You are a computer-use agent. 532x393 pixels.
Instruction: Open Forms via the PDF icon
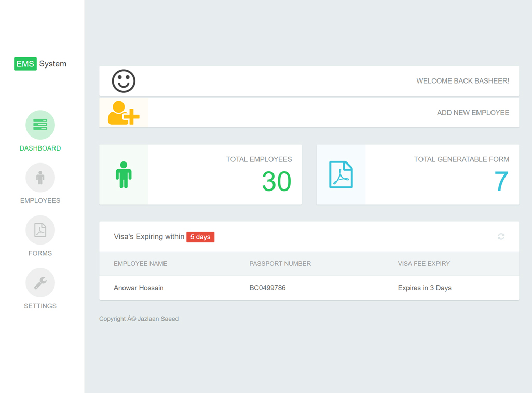click(40, 230)
